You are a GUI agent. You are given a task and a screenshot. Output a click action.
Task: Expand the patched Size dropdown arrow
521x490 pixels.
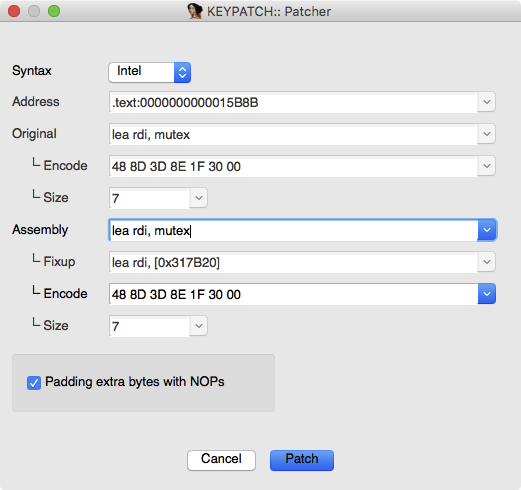click(199, 326)
